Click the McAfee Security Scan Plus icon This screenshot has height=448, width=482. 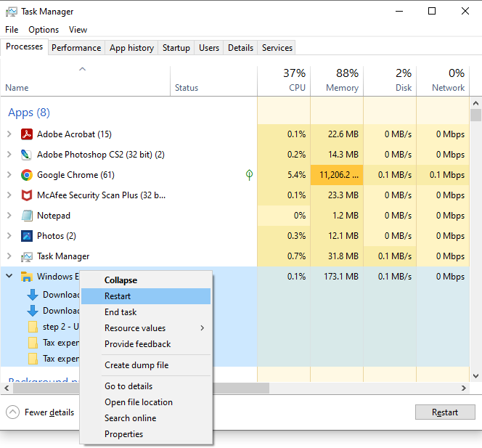(27, 195)
